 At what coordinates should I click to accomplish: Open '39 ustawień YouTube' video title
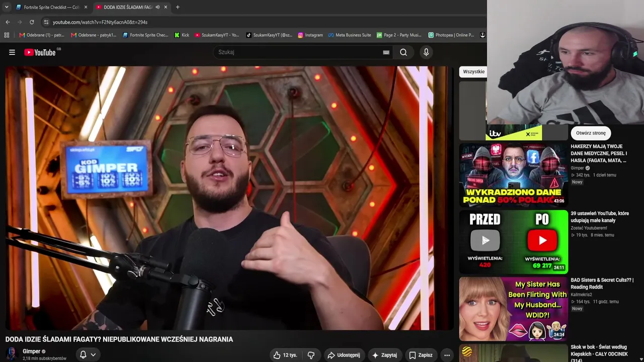tap(600, 217)
